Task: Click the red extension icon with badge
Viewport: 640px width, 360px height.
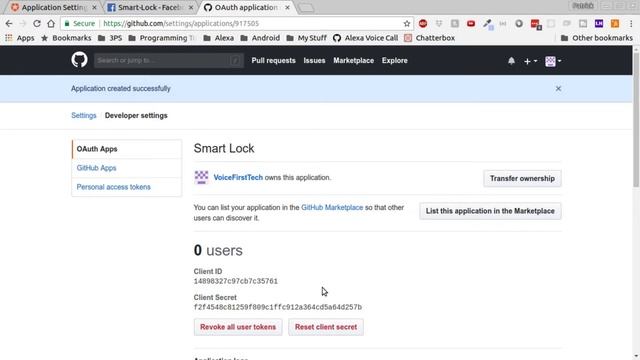Action: pyautogui.click(x=535, y=24)
